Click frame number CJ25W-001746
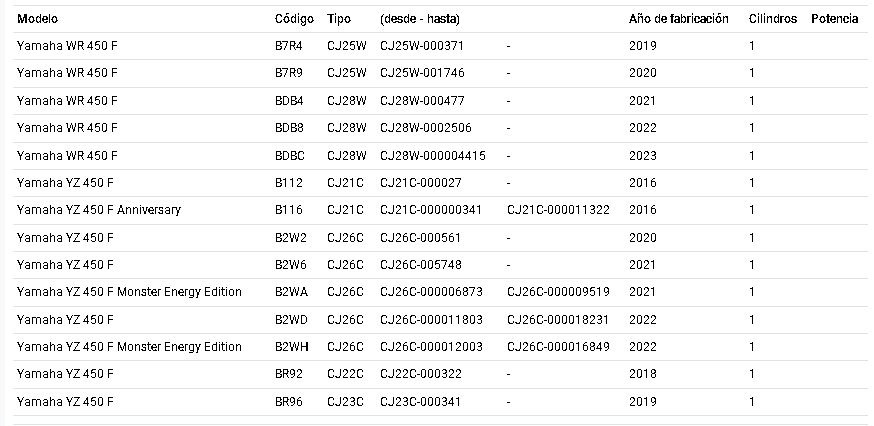The height and width of the screenshot is (426, 874). (422, 73)
